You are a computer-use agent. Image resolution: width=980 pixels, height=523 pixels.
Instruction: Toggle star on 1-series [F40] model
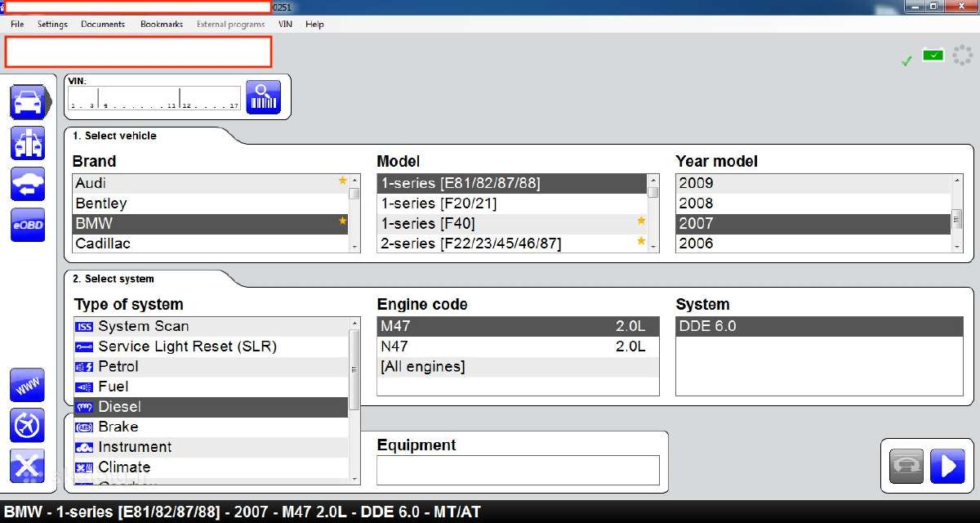(641, 221)
